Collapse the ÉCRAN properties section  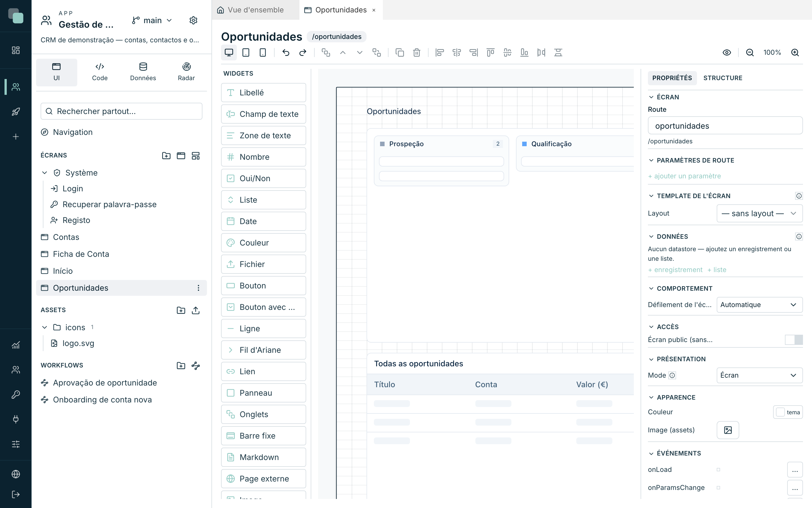point(651,97)
